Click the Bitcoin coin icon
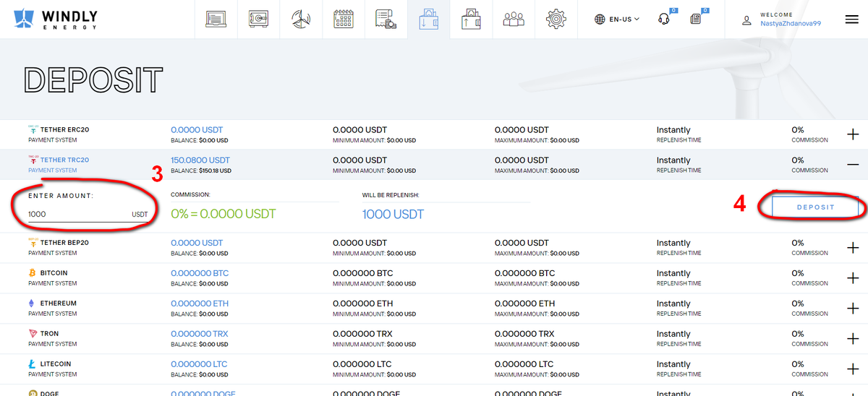 click(32, 273)
